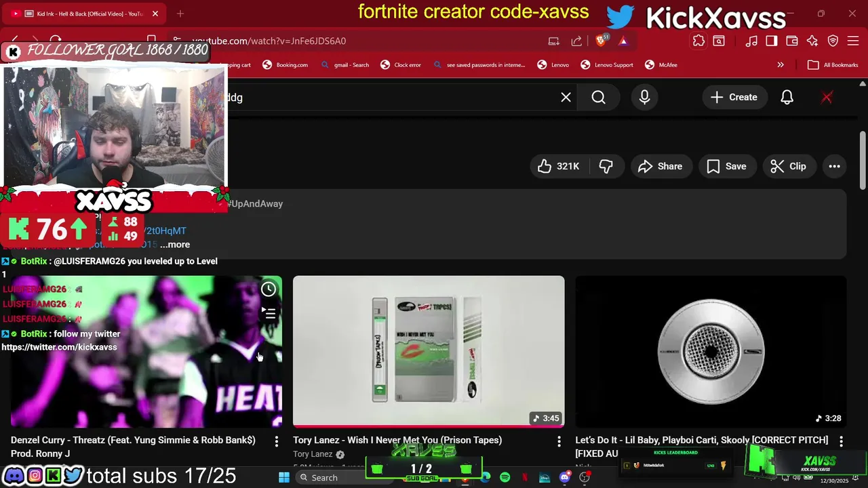Start voice search with microphone icon

pos(644,97)
